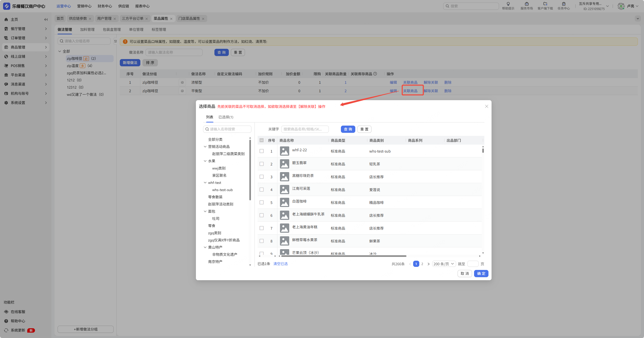The image size is (644, 338).
Task: Expand the 商品管理 sidebar menu
Action: click(x=26, y=47)
